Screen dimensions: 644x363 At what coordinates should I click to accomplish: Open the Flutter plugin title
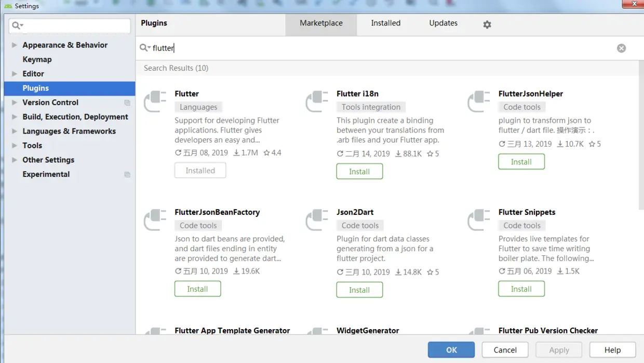point(186,94)
